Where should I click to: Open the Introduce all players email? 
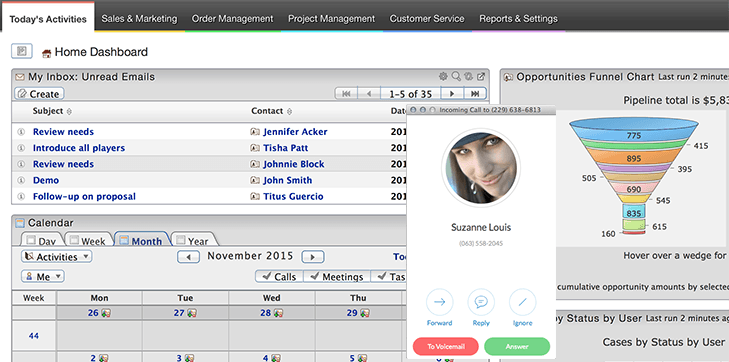pos(79,148)
